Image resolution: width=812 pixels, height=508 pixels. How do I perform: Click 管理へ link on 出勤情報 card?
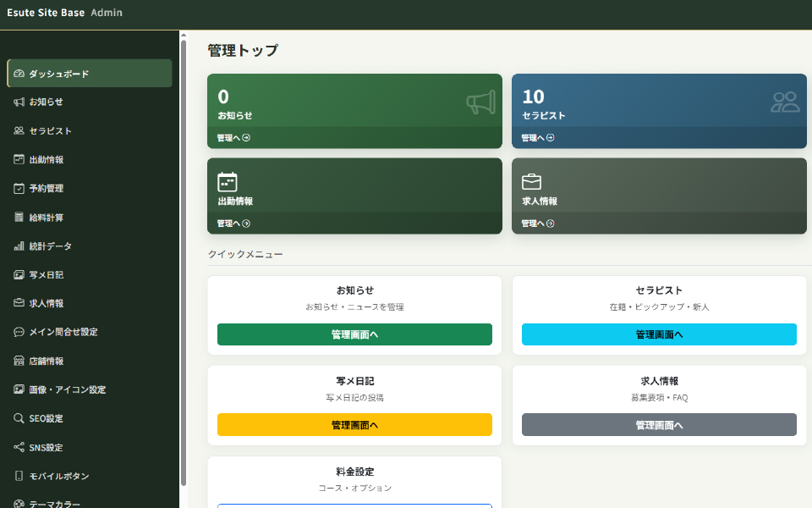[x=233, y=224]
